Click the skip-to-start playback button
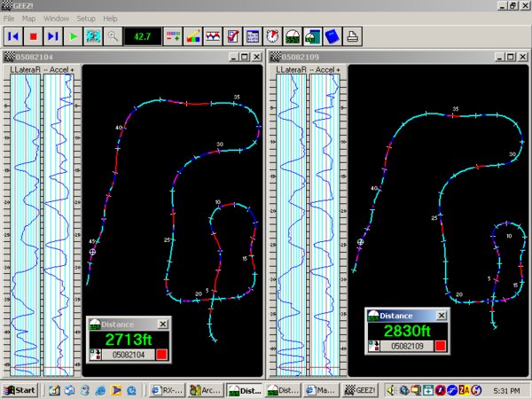 point(13,36)
